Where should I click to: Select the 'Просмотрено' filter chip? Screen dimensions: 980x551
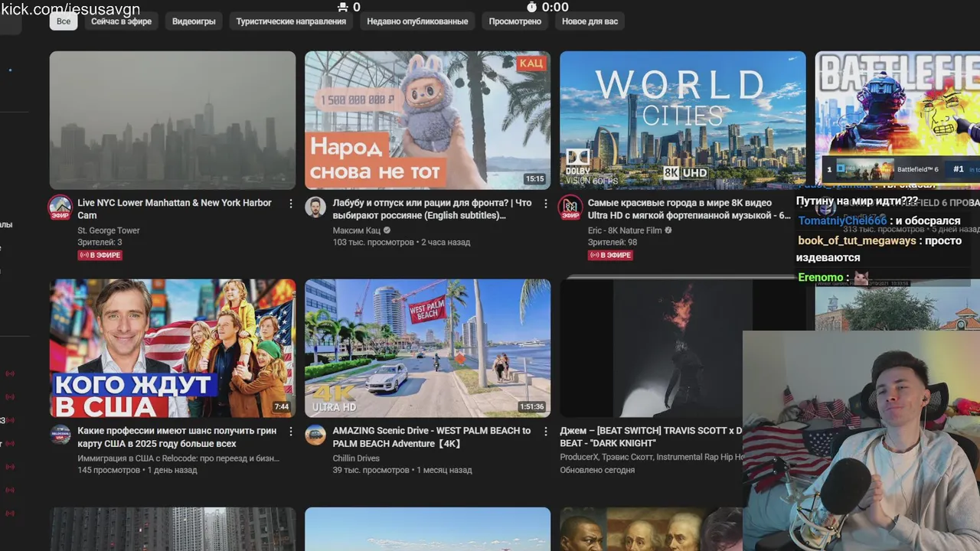515,21
